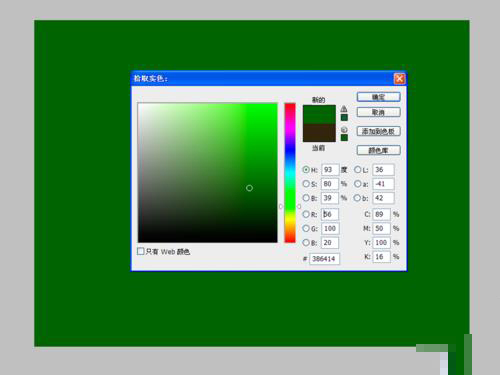
Task: Close the color picker dialog
Action: coord(399,79)
